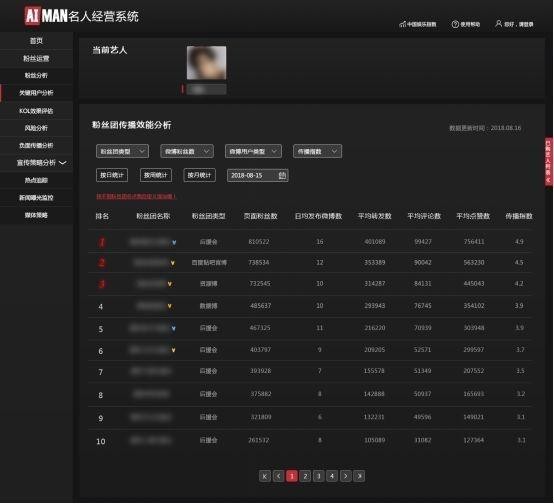Jump to first page of results

(x=265, y=476)
